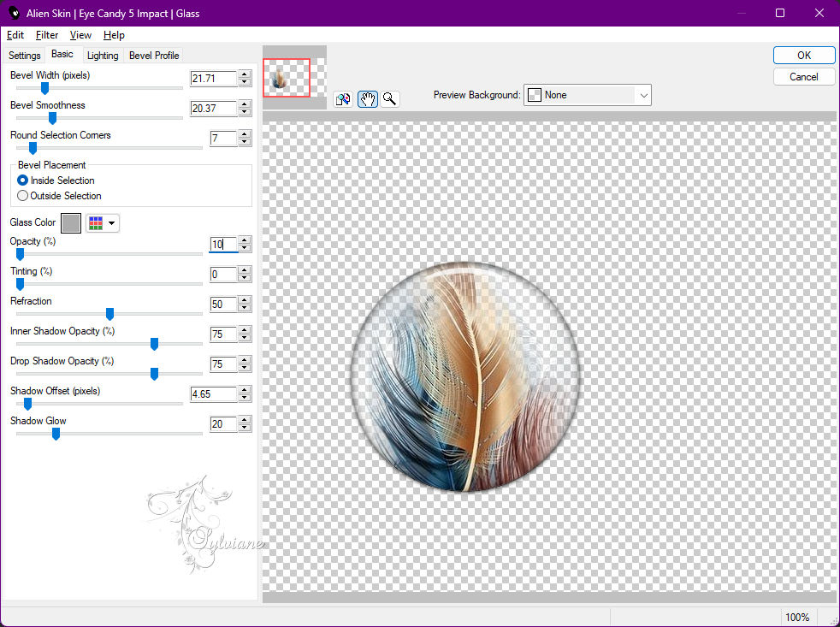Increase Refraction with the up spinner arrow
Image resolution: width=840 pixels, height=627 pixels.
[245, 300]
